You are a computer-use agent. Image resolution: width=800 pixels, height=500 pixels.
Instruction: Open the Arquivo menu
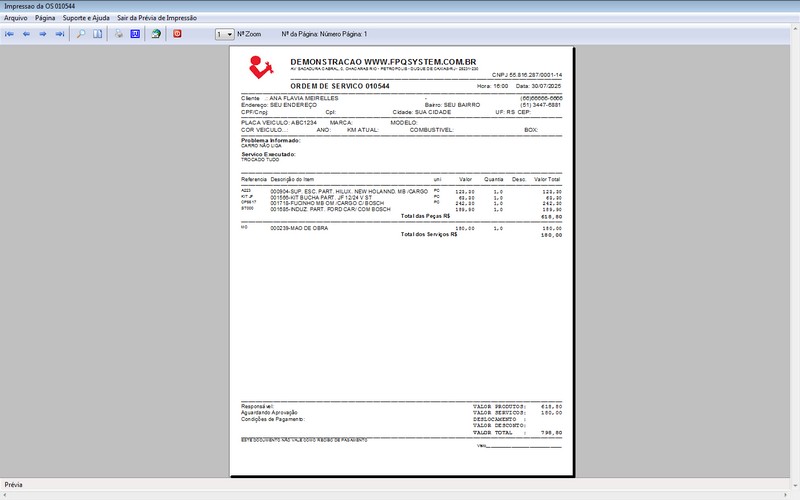(x=16, y=19)
